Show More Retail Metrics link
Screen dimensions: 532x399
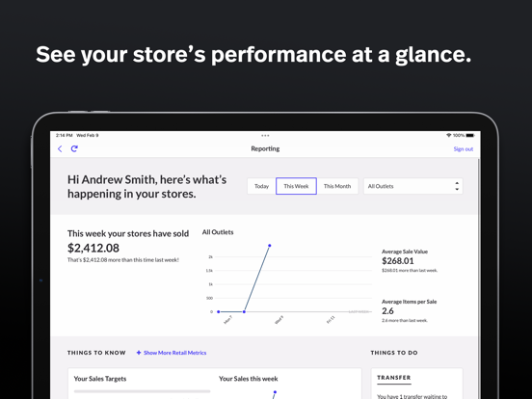(174, 353)
